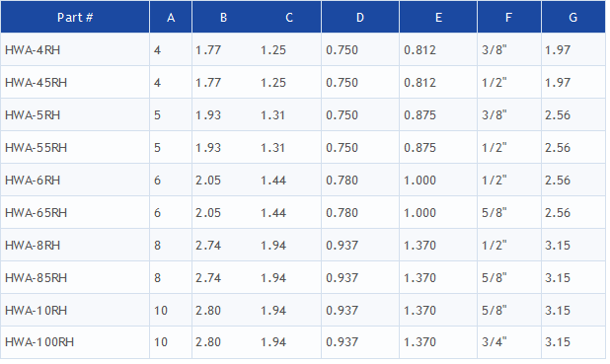The height and width of the screenshot is (364, 610).
Task: Select part HWA-5RH in the table
Action: click(x=33, y=115)
